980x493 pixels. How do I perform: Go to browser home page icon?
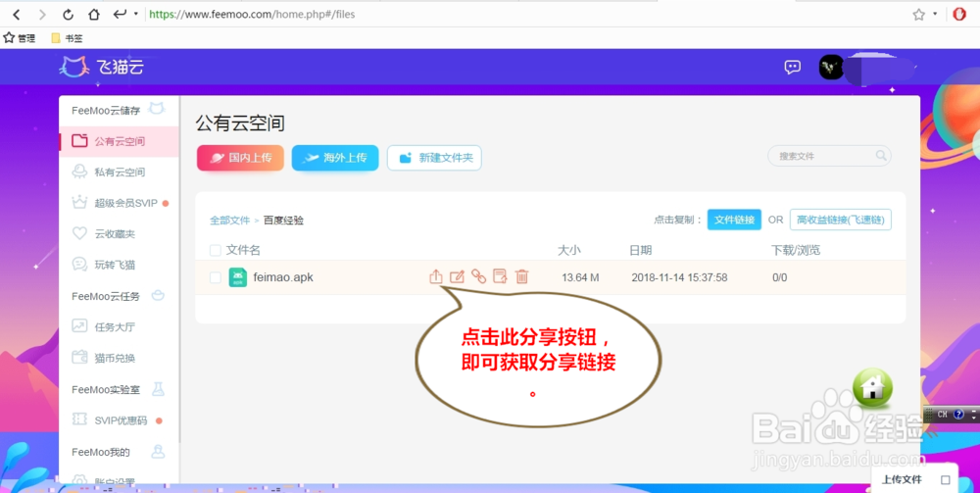pos(93,15)
